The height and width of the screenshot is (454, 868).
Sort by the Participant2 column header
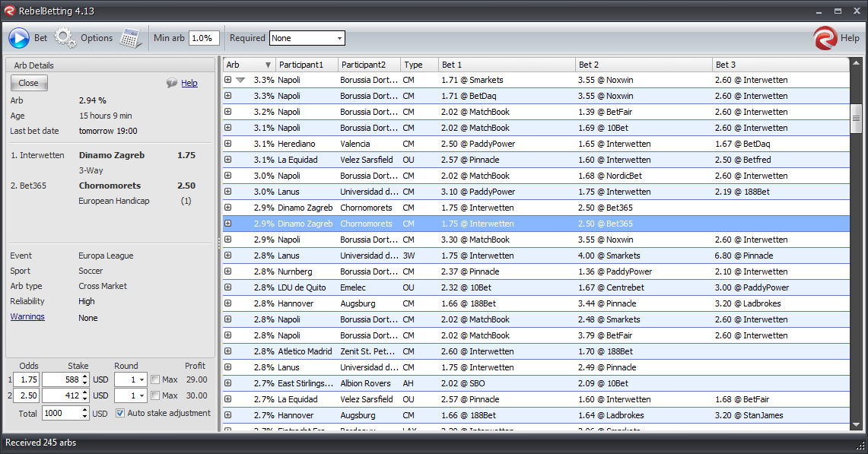point(369,65)
